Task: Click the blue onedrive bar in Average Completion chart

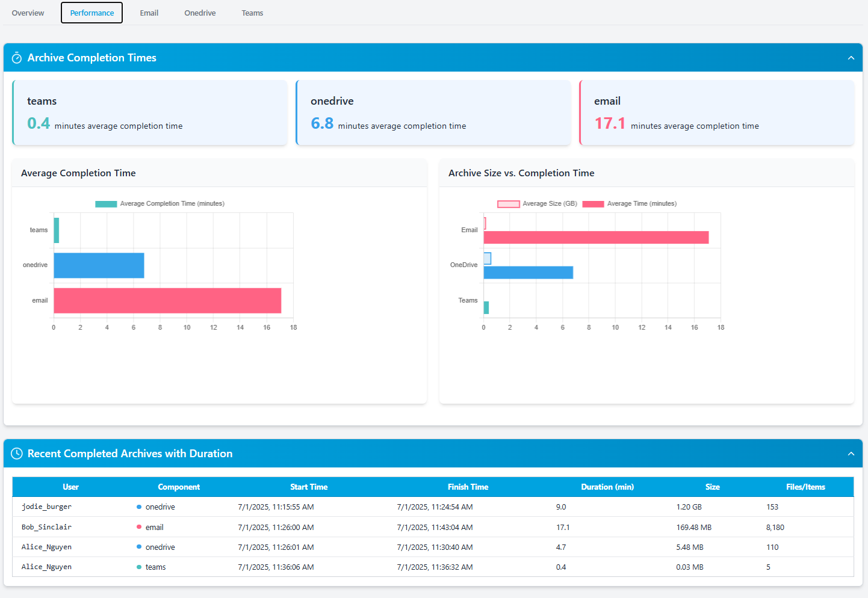Action: click(99, 265)
